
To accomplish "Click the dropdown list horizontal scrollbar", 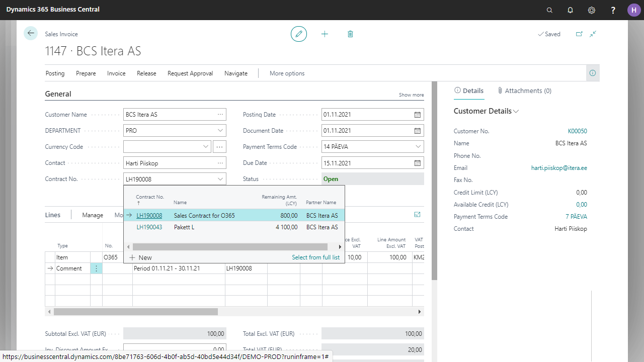I will (230, 247).
